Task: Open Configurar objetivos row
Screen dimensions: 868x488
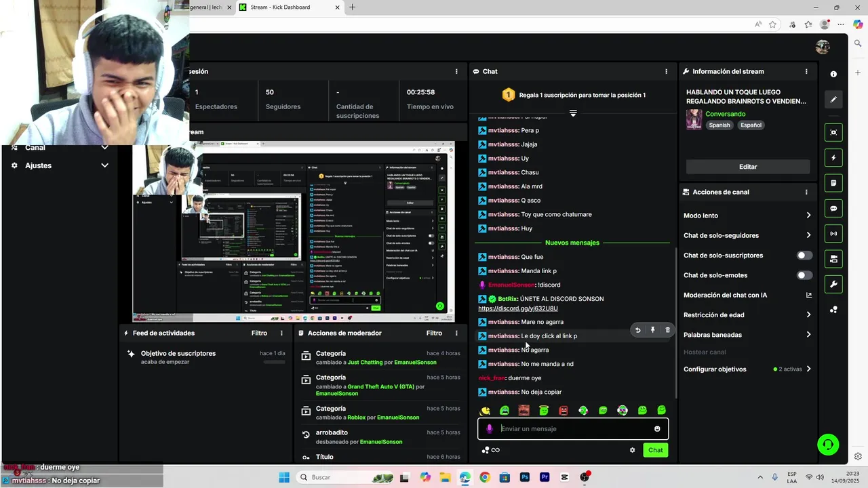Action: coord(747,369)
